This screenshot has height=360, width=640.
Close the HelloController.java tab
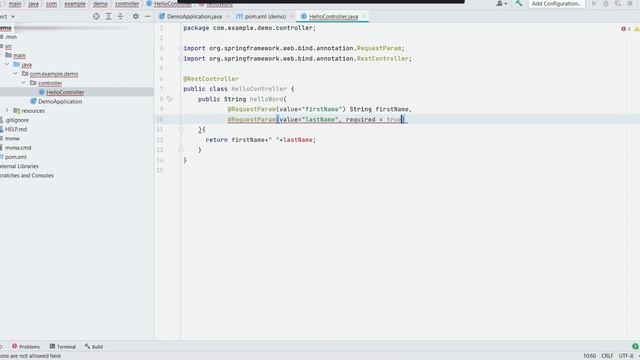(x=363, y=16)
